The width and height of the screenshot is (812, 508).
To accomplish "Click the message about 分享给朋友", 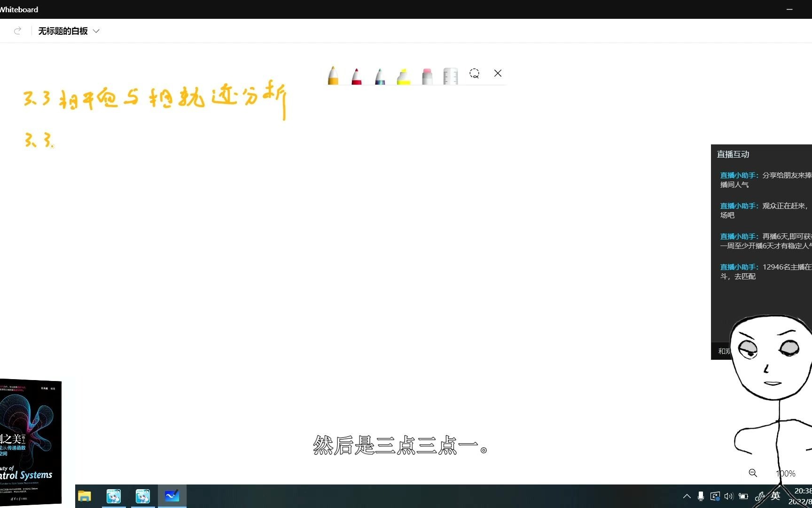I will coord(766,180).
